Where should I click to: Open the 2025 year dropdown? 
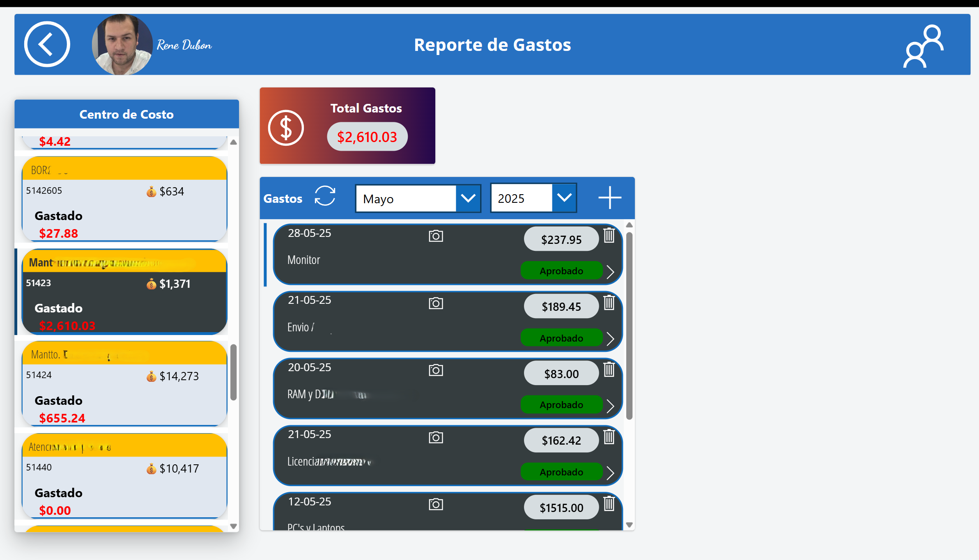coord(564,198)
